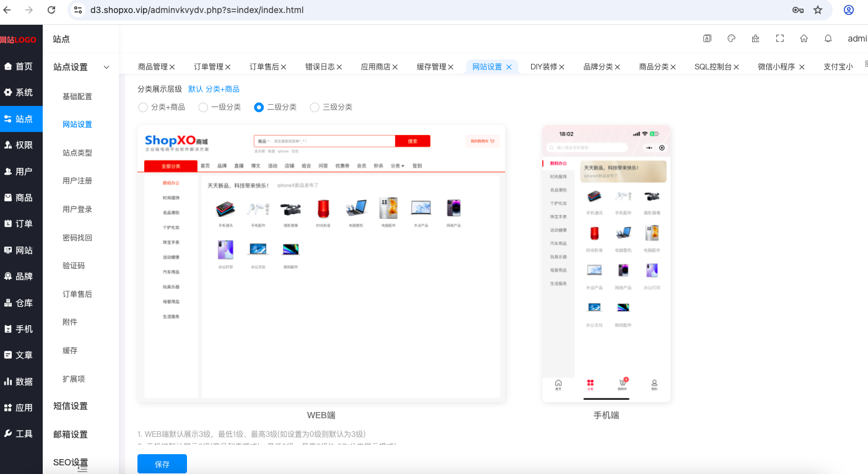The image size is (868, 474).
Task: Click the WEB端 preview thumbnail
Action: (321, 263)
